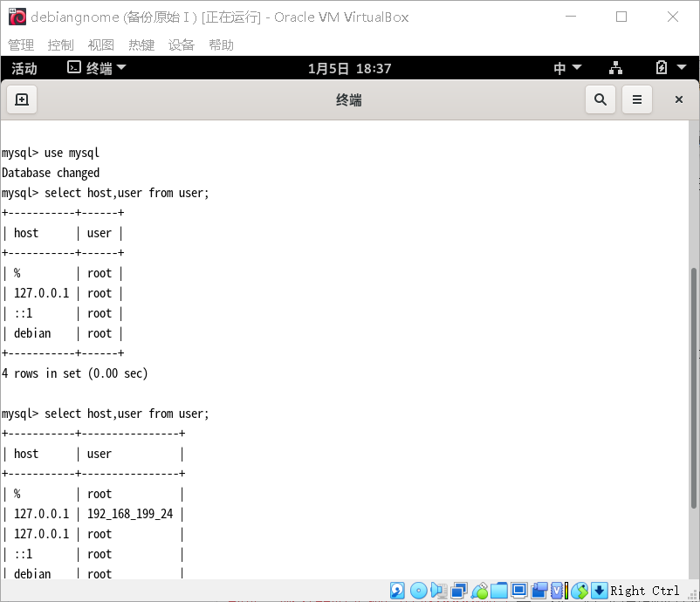
Task: Click the terminal search icon
Action: coord(600,99)
